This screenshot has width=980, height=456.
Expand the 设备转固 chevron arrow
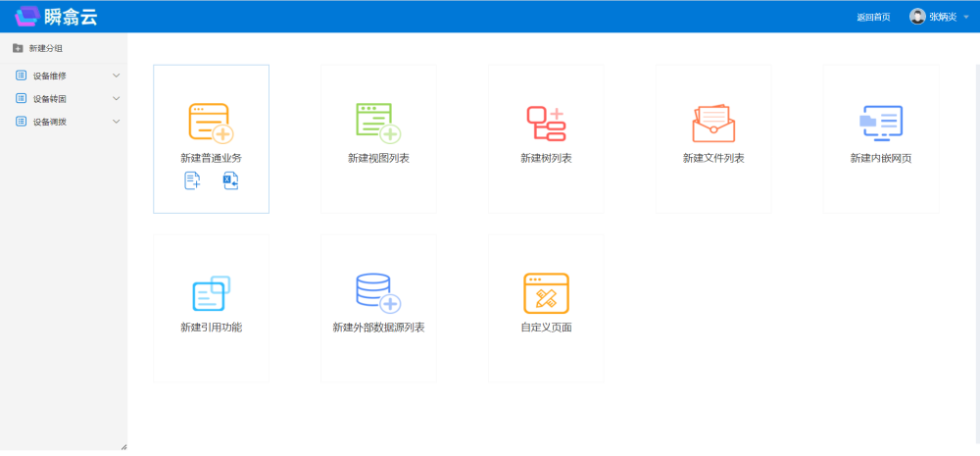pos(117,98)
